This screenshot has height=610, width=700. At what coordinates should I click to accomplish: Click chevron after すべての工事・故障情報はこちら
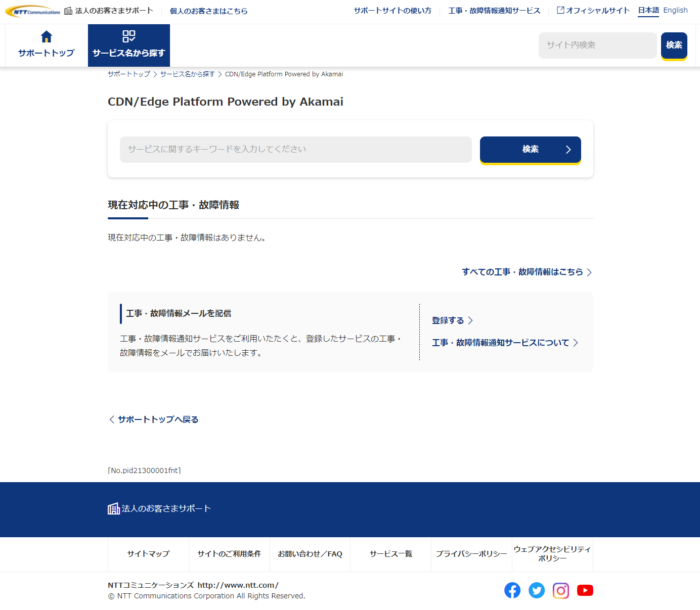pyautogui.click(x=589, y=272)
